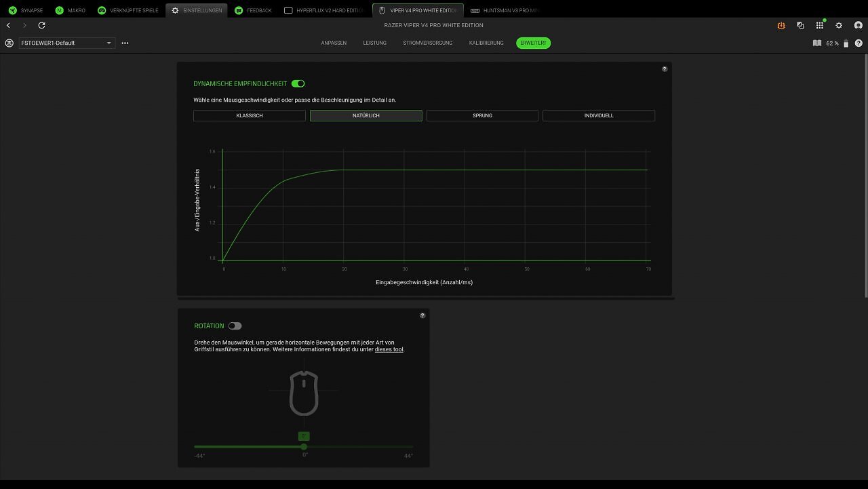Click the gamepad icon of Verknüpfte Spiele

tap(102, 10)
